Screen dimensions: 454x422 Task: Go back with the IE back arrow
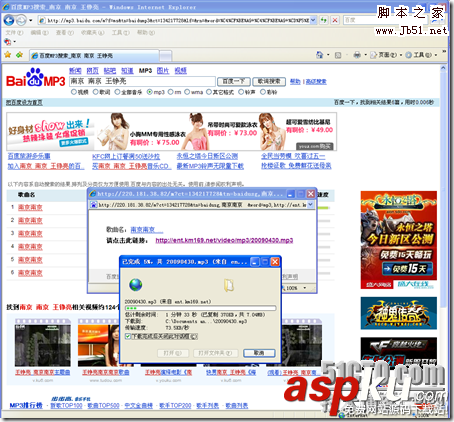pos(9,20)
